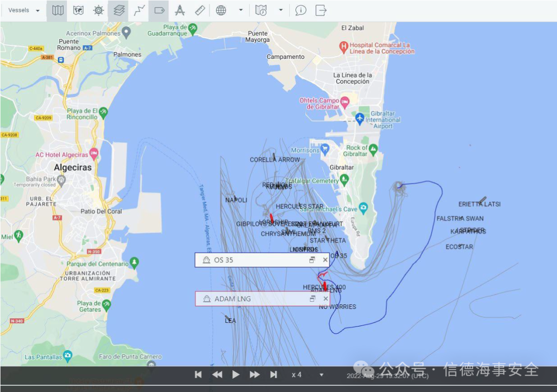Click the CHRYSANTHEMUM vessel label
The width and height of the screenshot is (557, 392).
(288, 234)
